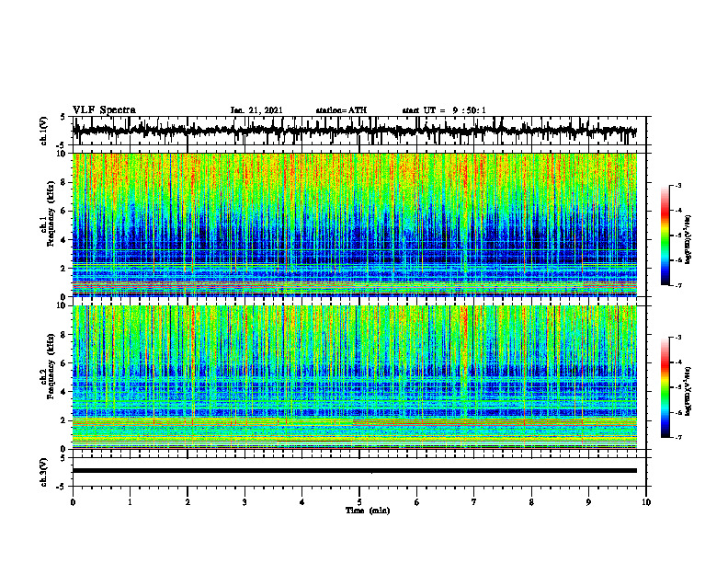
Task: Click the "8" tick on the time axis
Action: [531, 502]
